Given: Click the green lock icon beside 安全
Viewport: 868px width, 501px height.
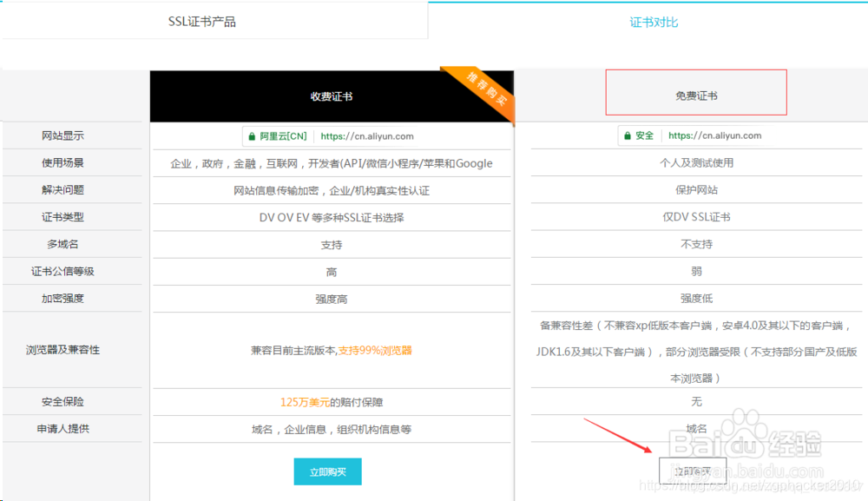Looking at the screenshot, I should point(628,135).
